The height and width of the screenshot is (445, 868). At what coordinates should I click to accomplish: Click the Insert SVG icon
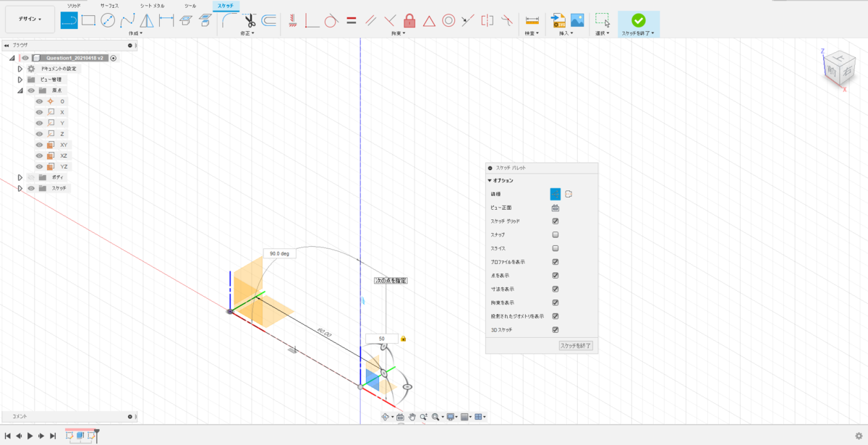(x=558, y=20)
